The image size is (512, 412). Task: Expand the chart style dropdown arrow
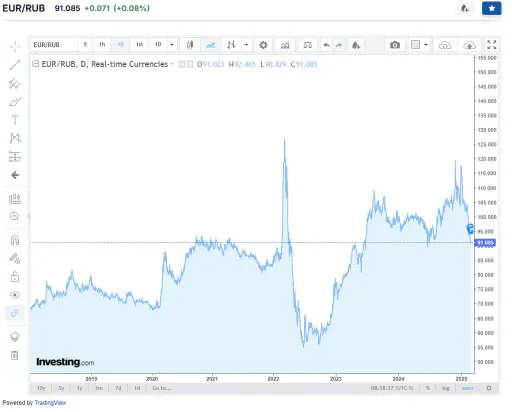coord(246,45)
